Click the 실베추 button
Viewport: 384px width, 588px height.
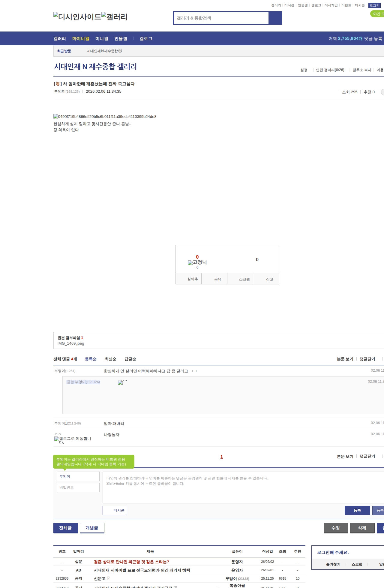click(188, 279)
